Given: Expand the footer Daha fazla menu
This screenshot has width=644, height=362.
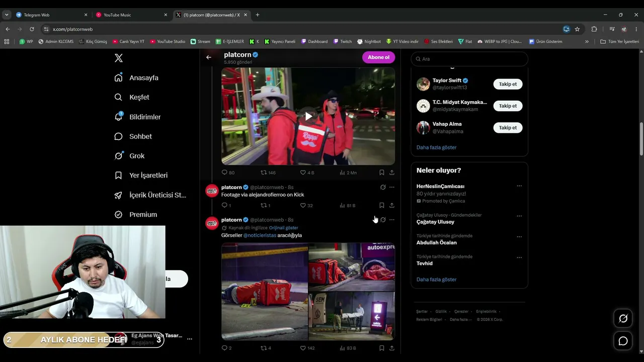Looking at the screenshot, I should [461, 319].
